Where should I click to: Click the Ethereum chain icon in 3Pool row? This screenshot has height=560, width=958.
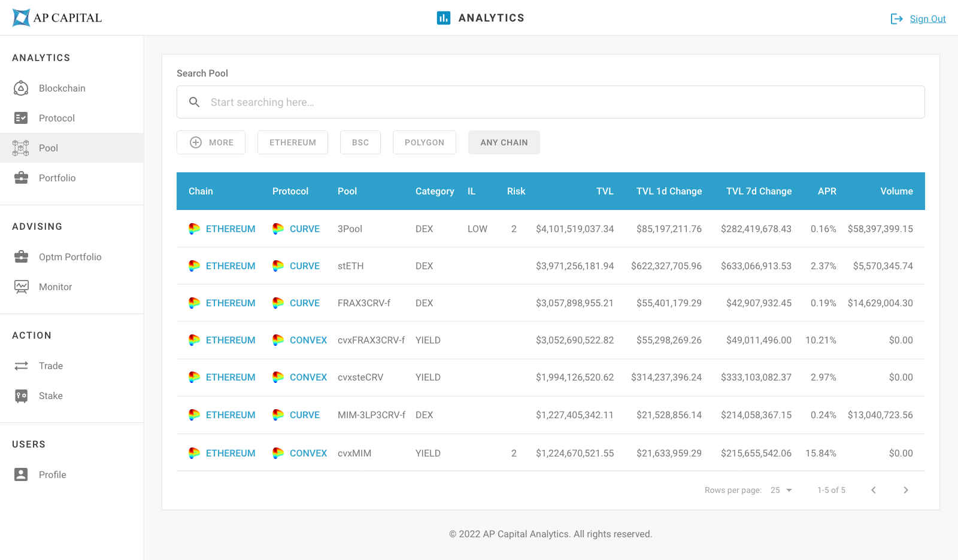(x=194, y=229)
